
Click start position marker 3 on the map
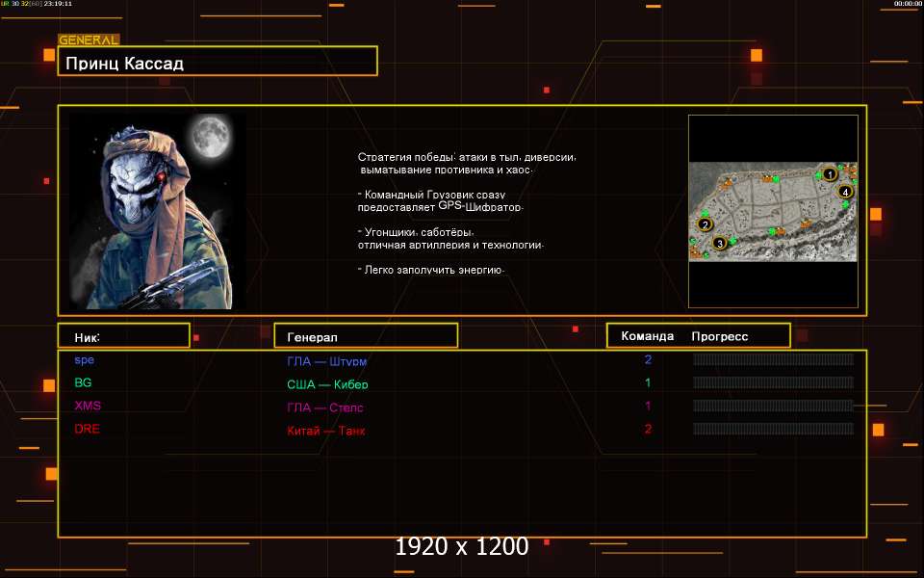[719, 243]
